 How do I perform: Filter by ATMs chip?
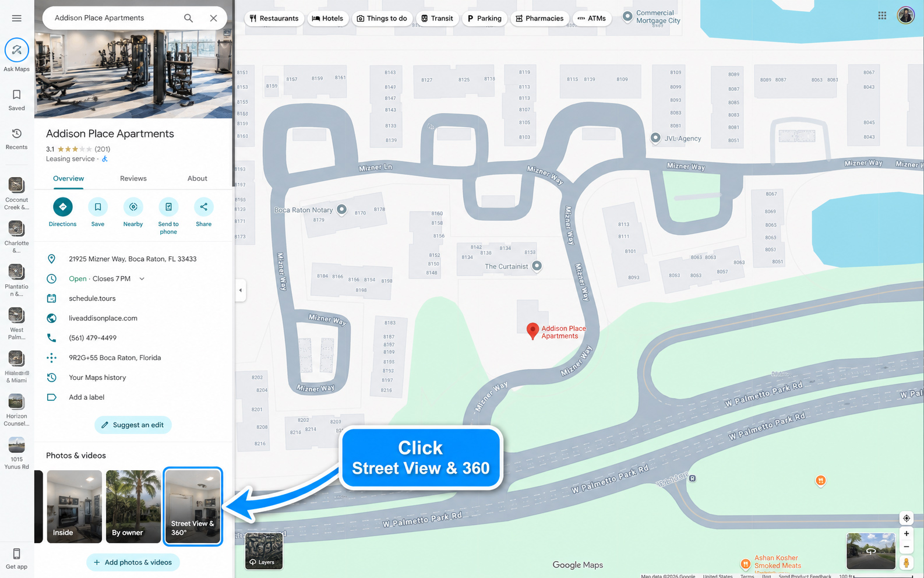[x=592, y=19]
